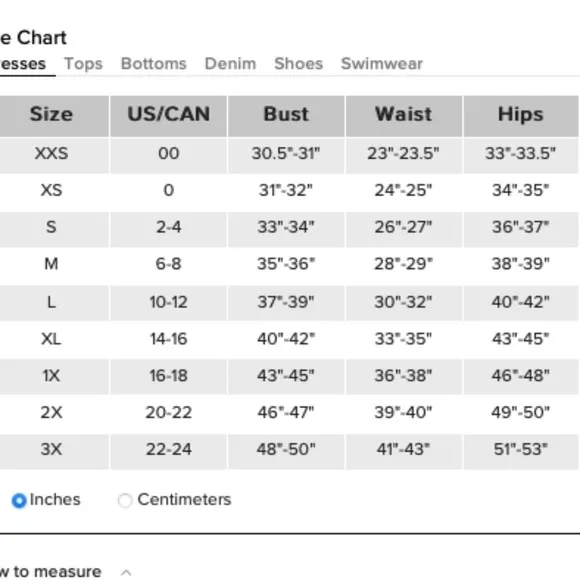Switch to the Tops tab
Image resolution: width=580 pixels, height=580 pixels.
tap(83, 64)
